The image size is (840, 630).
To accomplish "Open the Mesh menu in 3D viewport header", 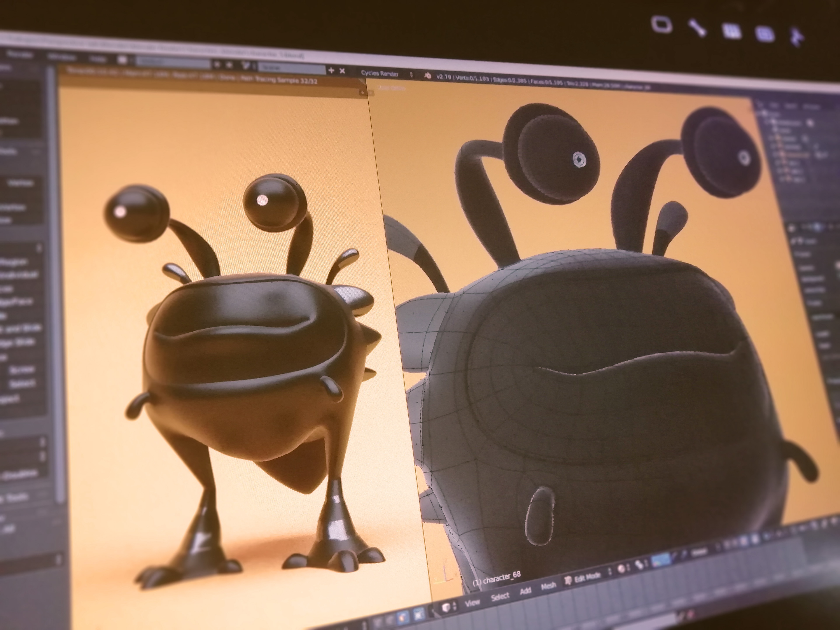I will [548, 586].
